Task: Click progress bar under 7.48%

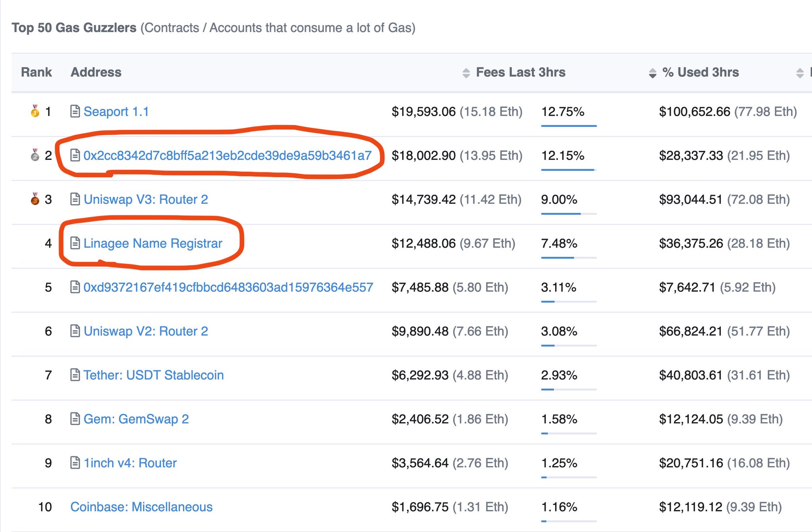Action: (569, 258)
